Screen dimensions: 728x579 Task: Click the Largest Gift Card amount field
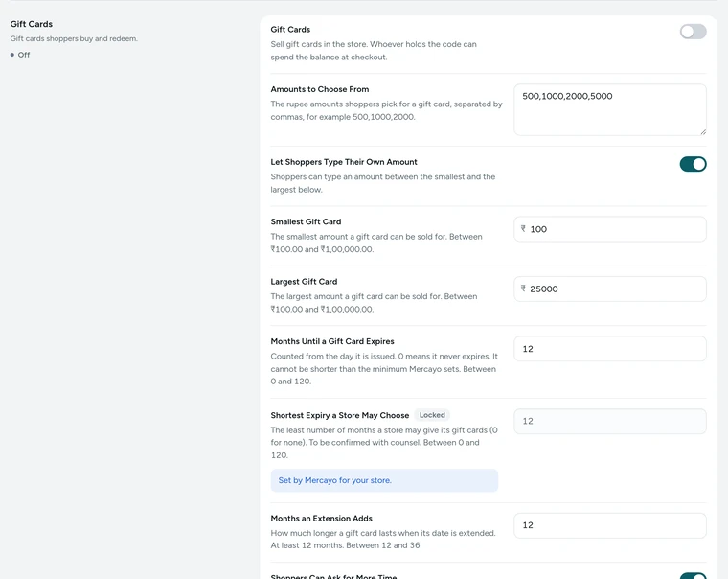point(609,289)
